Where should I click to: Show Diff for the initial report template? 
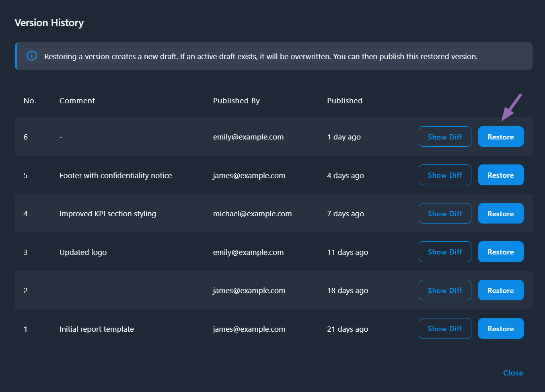pos(445,328)
